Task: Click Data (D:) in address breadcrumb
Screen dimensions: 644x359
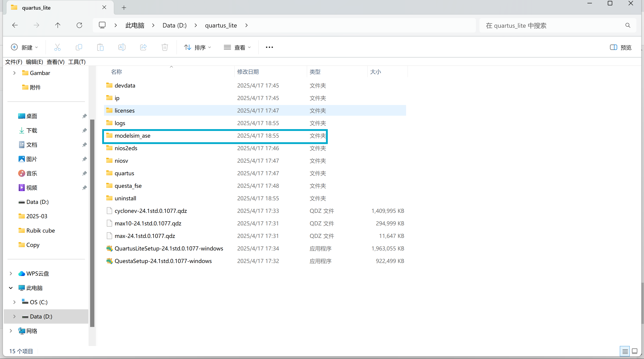Action: coord(174,25)
